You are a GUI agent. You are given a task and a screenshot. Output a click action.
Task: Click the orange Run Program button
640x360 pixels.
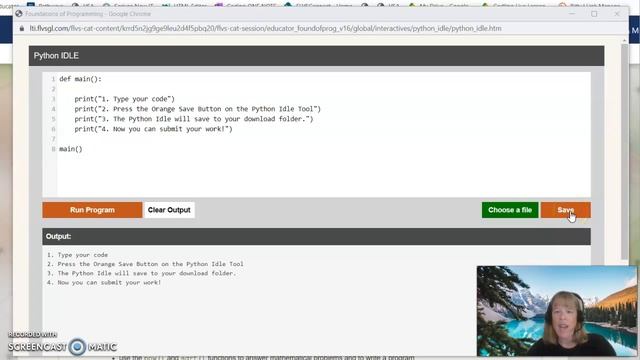[x=92, y=210]
